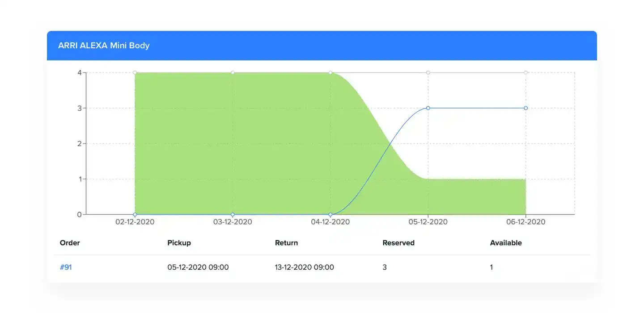644x313 pixels.
Task: Open order #91 details
Action: click(x=65, y=267)
